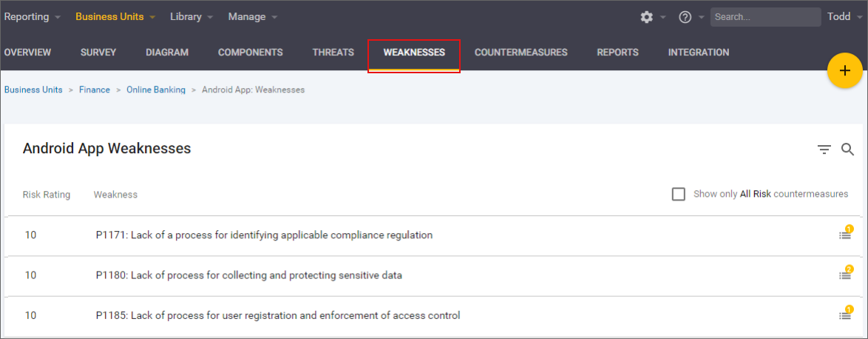Click the yellow plus add button

click(844, 71)
